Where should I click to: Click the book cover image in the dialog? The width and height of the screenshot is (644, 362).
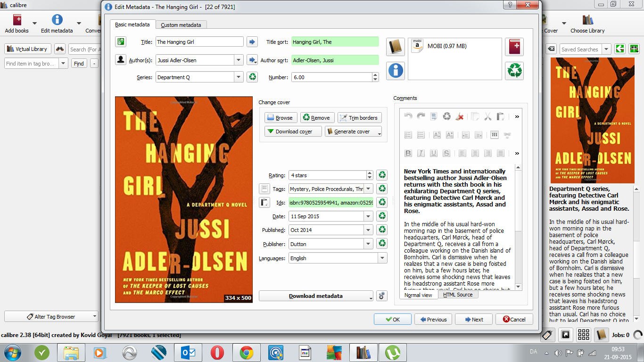click(184, 199)
